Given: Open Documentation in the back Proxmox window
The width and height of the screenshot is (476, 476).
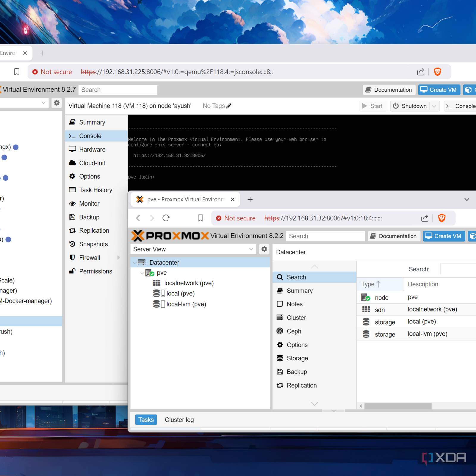Looking at the screenshot, I should click(389, 90).
